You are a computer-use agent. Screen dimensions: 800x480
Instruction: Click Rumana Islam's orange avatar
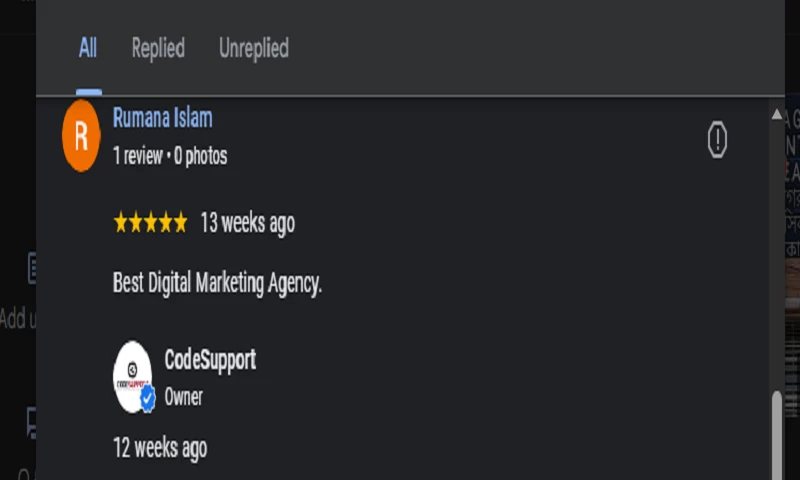tap(81, 136)
